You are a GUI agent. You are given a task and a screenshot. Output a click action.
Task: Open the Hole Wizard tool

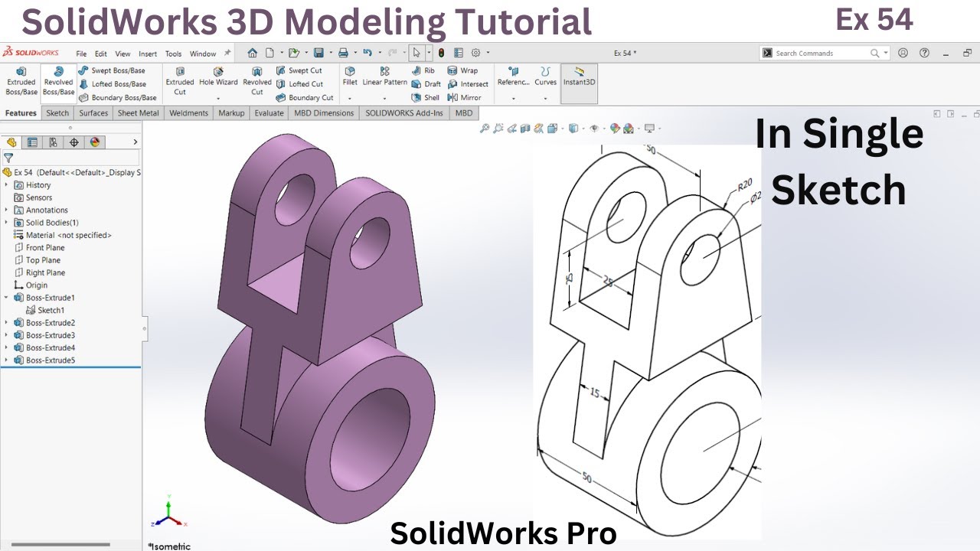tap(218, 77)
